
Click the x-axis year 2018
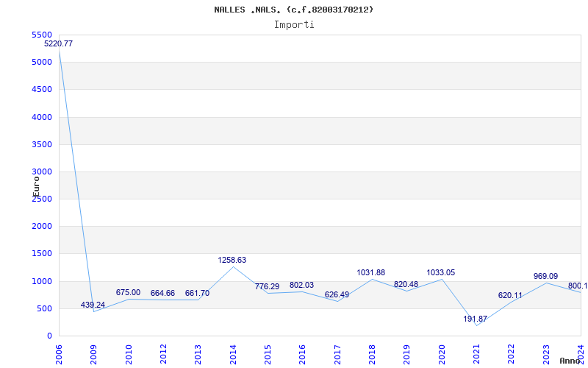[x=372, y=354]
